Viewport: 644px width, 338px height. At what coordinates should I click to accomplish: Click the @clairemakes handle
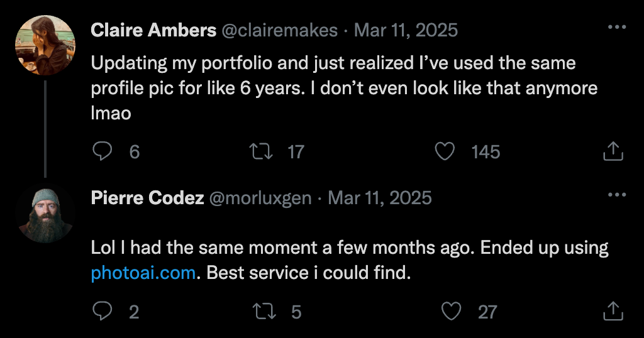click(x=280, y=30)
